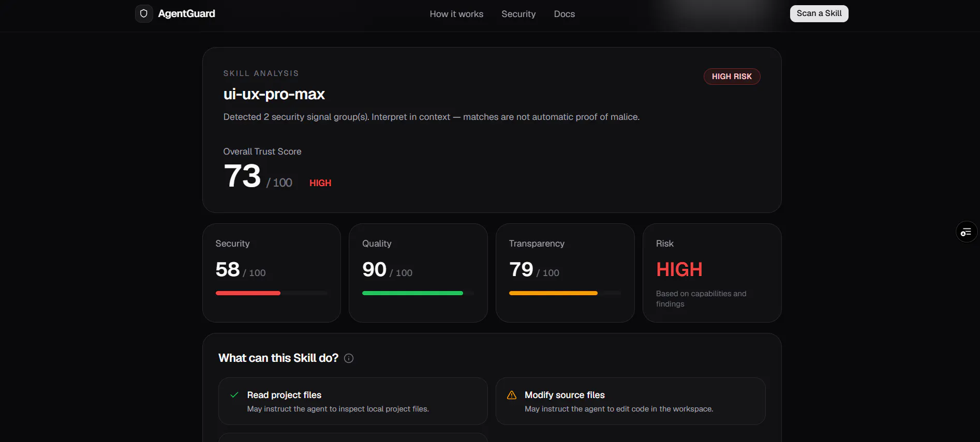Click the Read project files capability title
Screen dimensions: 980x442
click(284, 395)
